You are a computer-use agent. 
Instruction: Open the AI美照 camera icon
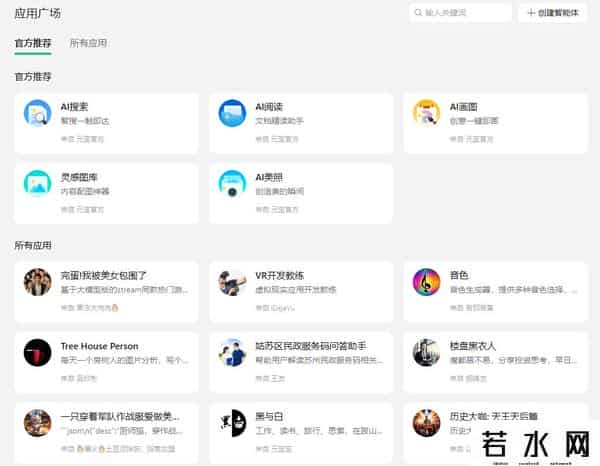click(x=232, y=183)
